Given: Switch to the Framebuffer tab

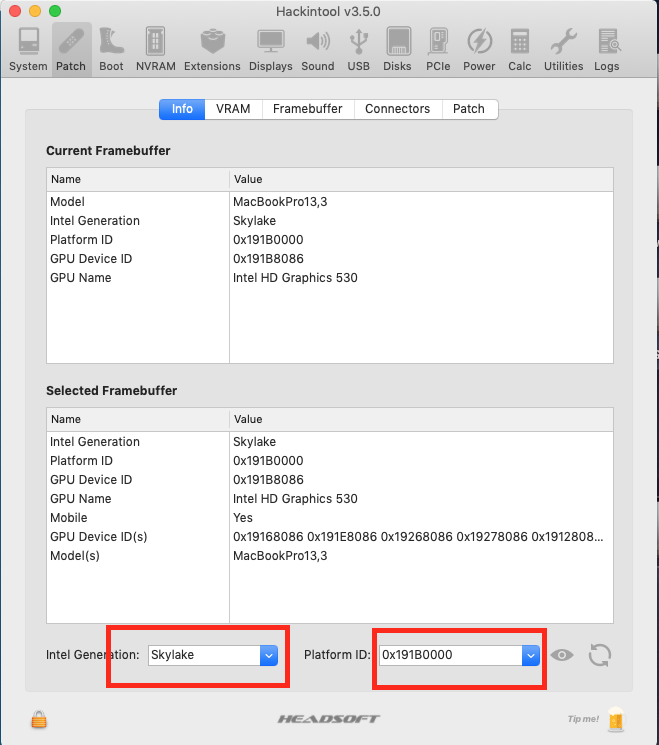Looking at the screenshot, I should 308,109.
